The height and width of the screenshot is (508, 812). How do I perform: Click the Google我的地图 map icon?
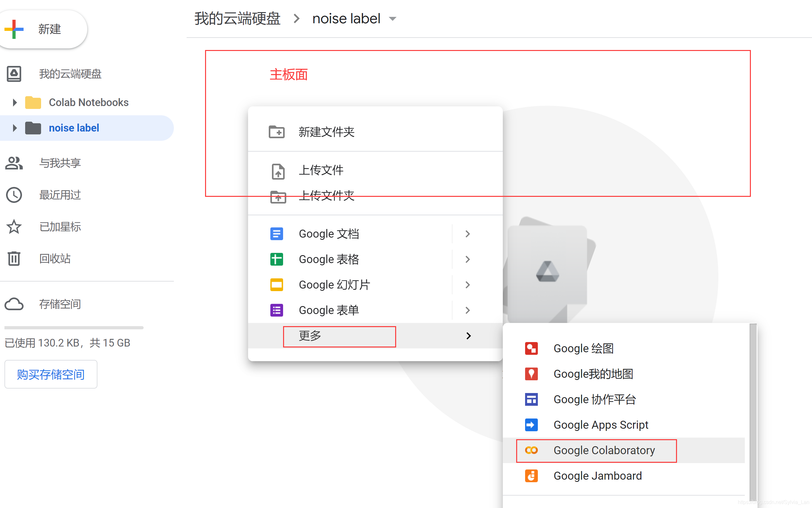tap(531, 374)
